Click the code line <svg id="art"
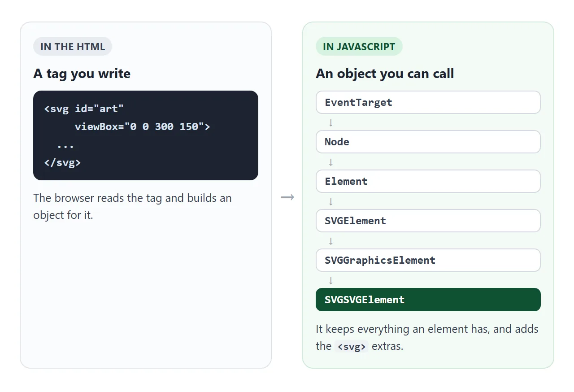The image size is (574, 392). pyautogui.click(x=84, y=109)
